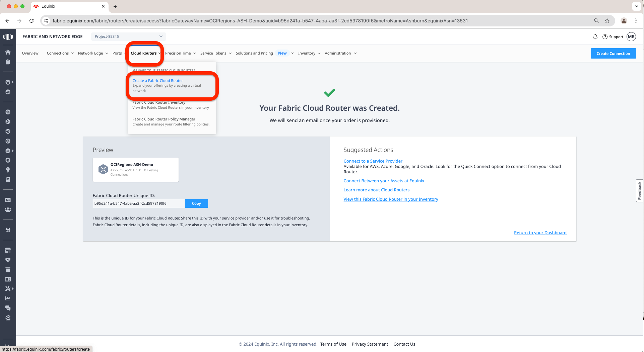Image resolution: width=644 pixels, height=352 pixels.
Task: Click the OCIRegions-ASH-Demo preview card
Action: [x=136, y=170]
